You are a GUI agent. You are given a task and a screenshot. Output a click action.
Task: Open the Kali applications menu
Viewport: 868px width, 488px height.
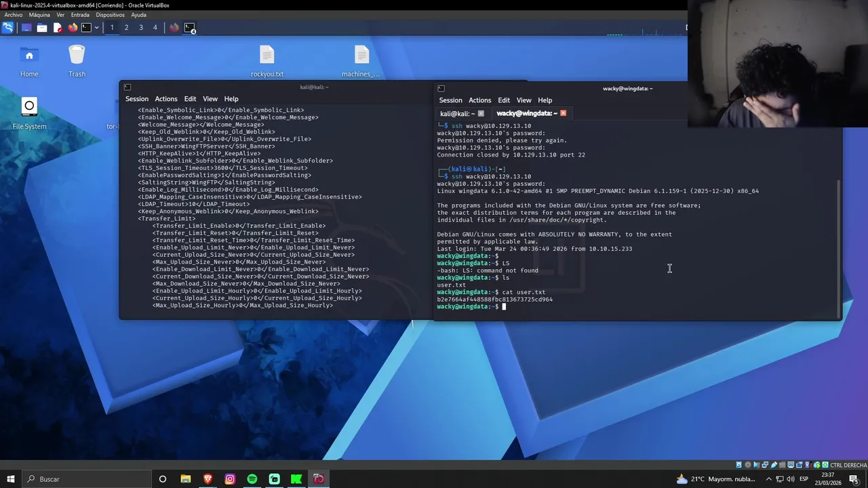tap(7, 28)
